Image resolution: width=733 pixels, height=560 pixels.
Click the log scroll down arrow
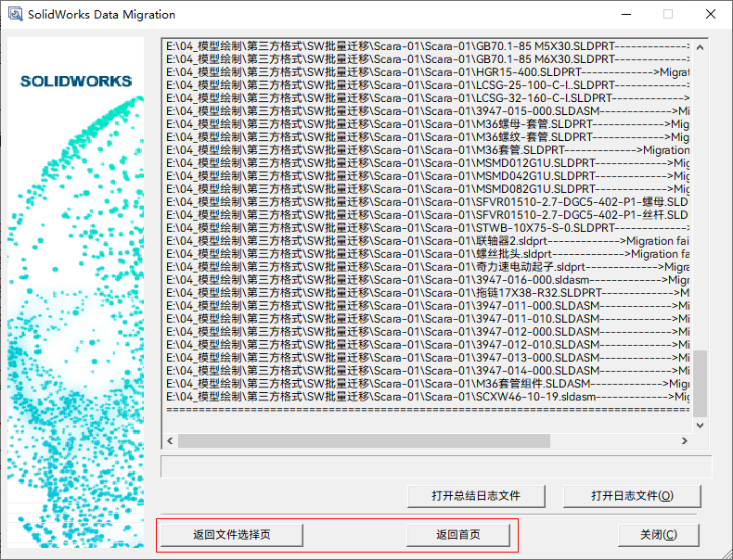700,425
